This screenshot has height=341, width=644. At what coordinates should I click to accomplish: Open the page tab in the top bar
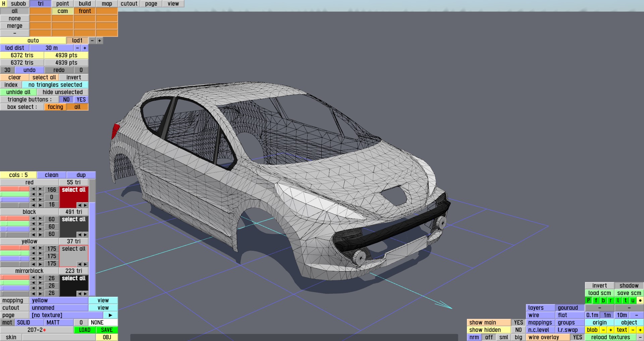151,4
